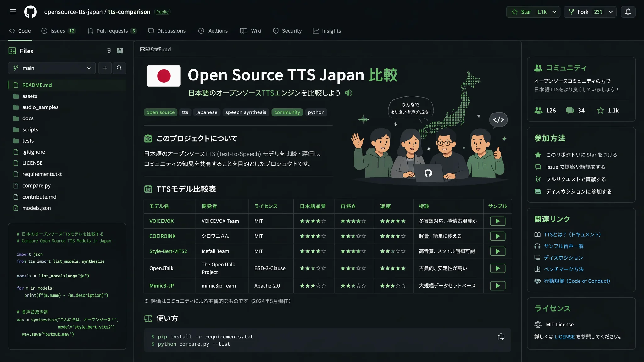The image size is (644, 362).
Task: Open the COEIROINK model link
Action: 163,236
